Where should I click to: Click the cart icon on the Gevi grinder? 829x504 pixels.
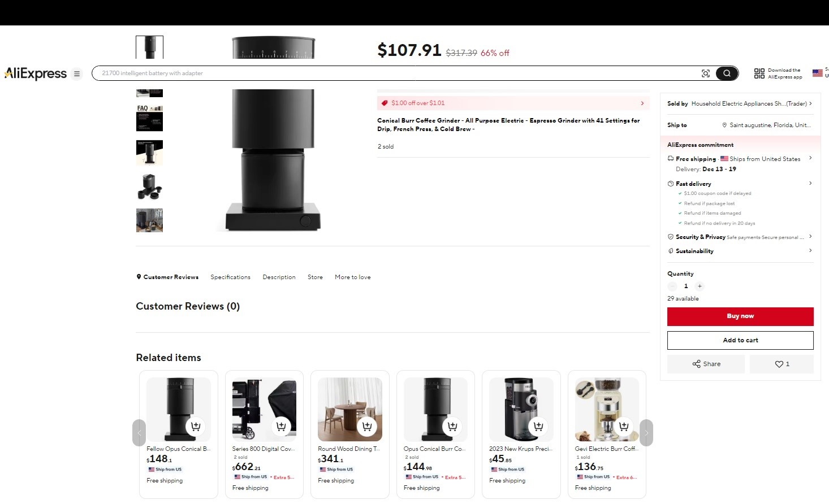pos(624,427)
